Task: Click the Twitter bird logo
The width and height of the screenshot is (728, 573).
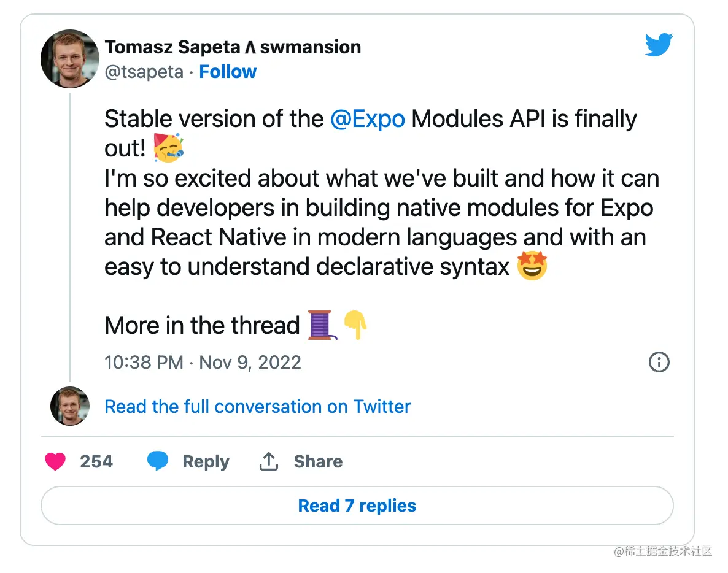Action: tap(659, 45)
